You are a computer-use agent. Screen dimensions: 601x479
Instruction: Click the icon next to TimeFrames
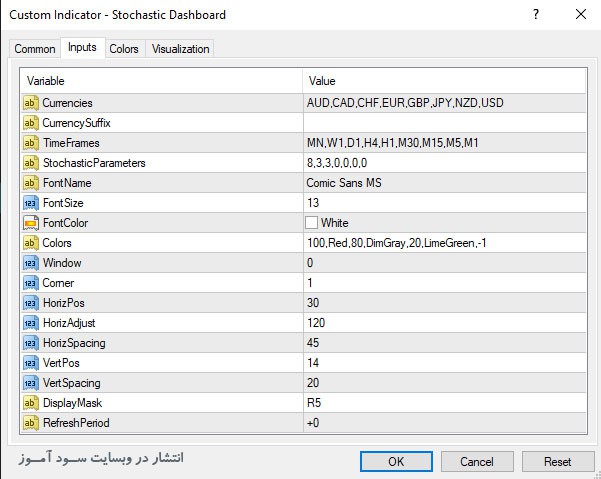tap(30, 143)
